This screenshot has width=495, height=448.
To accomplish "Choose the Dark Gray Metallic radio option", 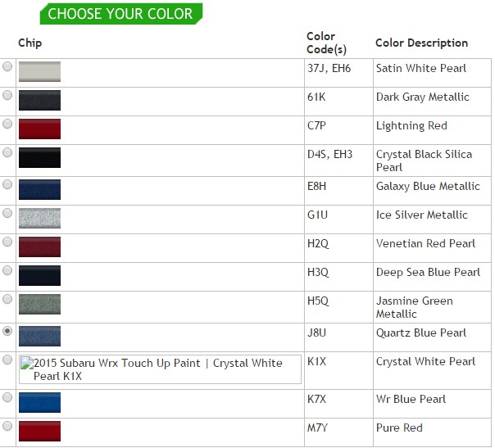I will pos(8,95).
